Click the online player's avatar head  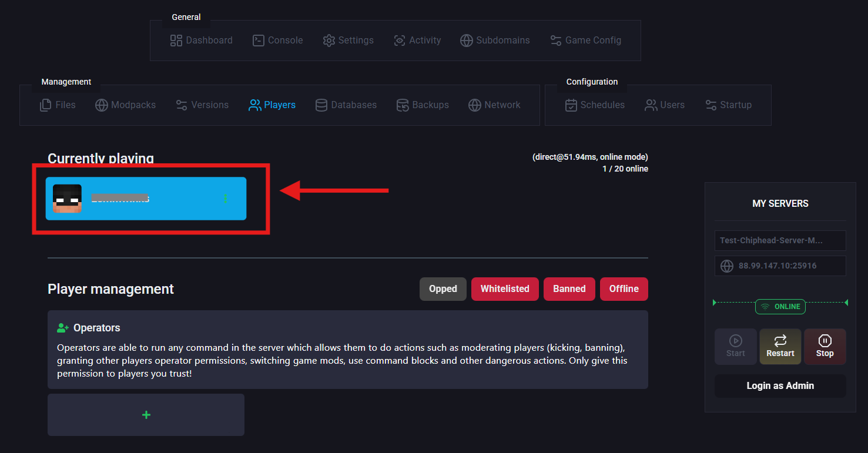67,199
